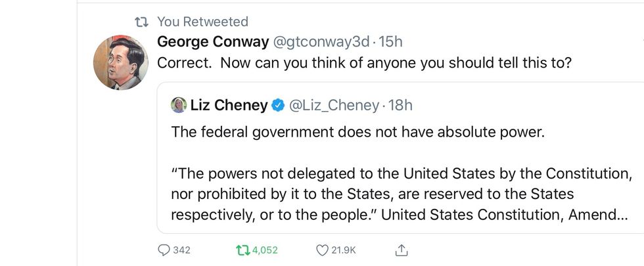
Task: Undo retweet via green retweet icon
Action: pos(242,250)
